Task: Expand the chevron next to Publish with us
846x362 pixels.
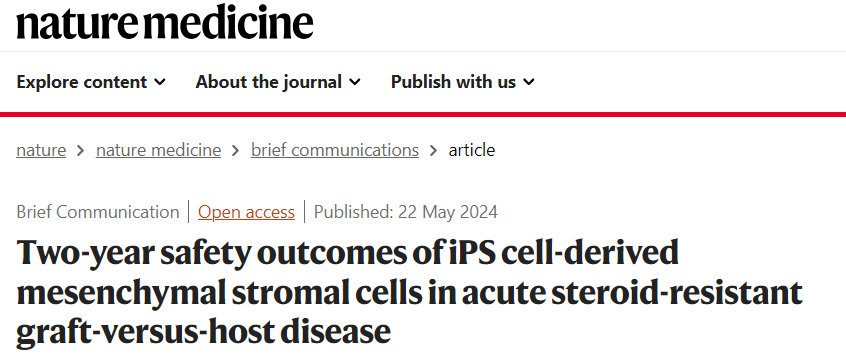Action: pos(529,82)
